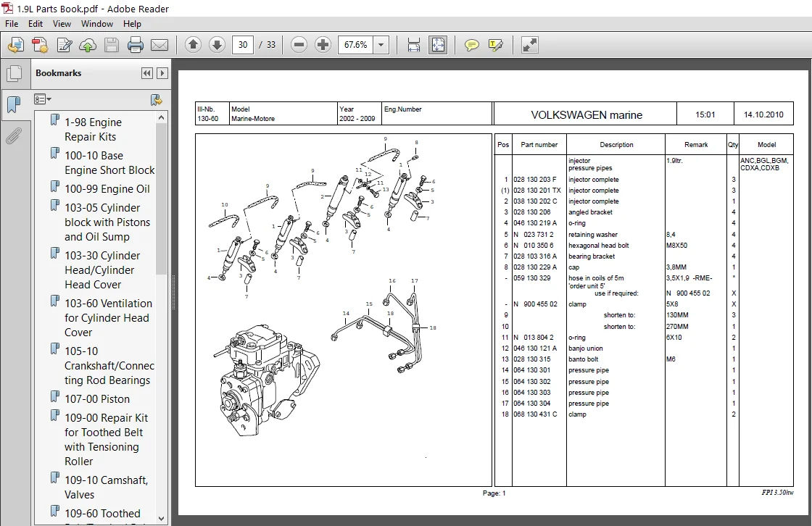812x526 pixels.
Task: Click the bookmarks vertical scrollbar thumb
Action: click(x=161, y=199)
